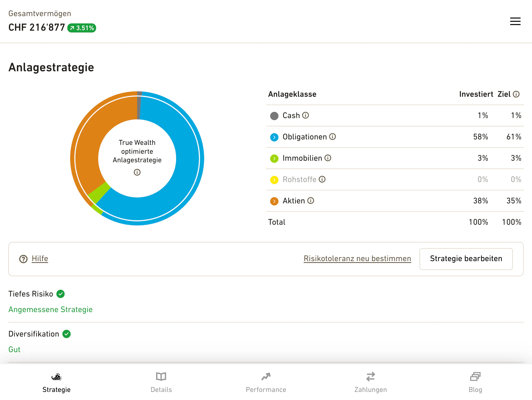Viewport: 532px width, 400px height.
Task: Click the Ziel column info icon
Action: tap(516, 94)
